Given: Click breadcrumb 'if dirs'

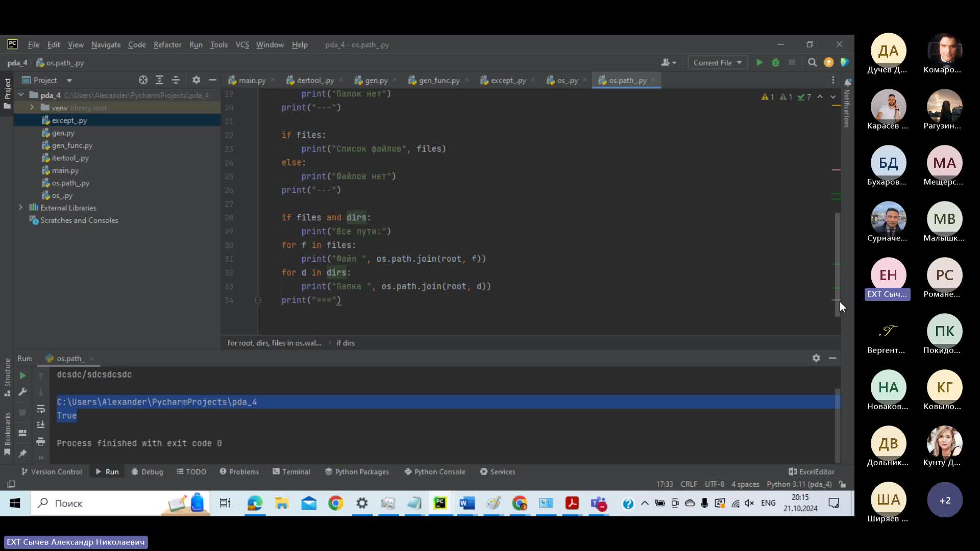Looking at the screenshot, I should tap(346, 343).
